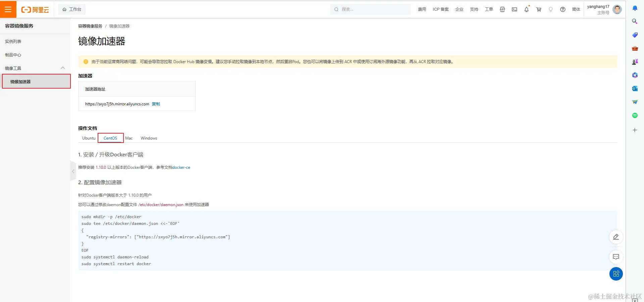The height and width of the screenshot is (302, 644).
Task: Open the paper plane sidebar icon
Action: click(635, 102)
